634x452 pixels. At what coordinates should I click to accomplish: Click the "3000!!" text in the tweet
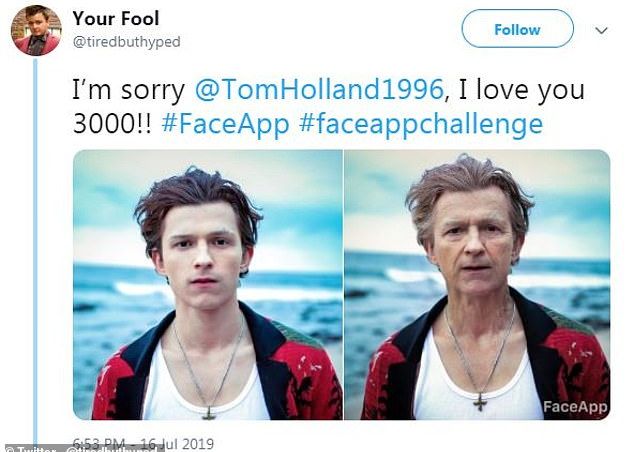pos(109,124)
